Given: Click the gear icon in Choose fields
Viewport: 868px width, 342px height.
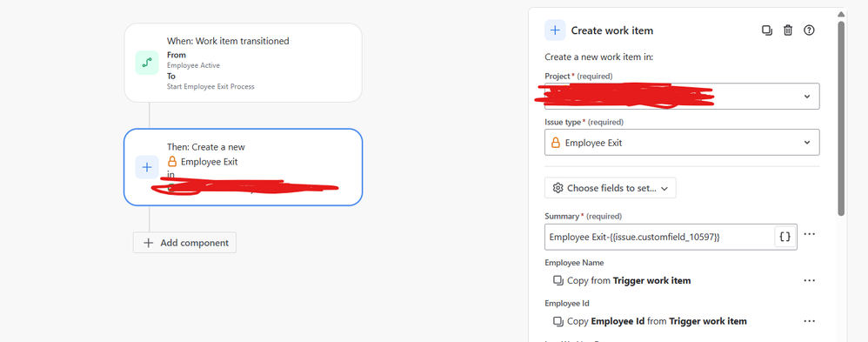Looking at the screenshot, I should tap(558, 188).
